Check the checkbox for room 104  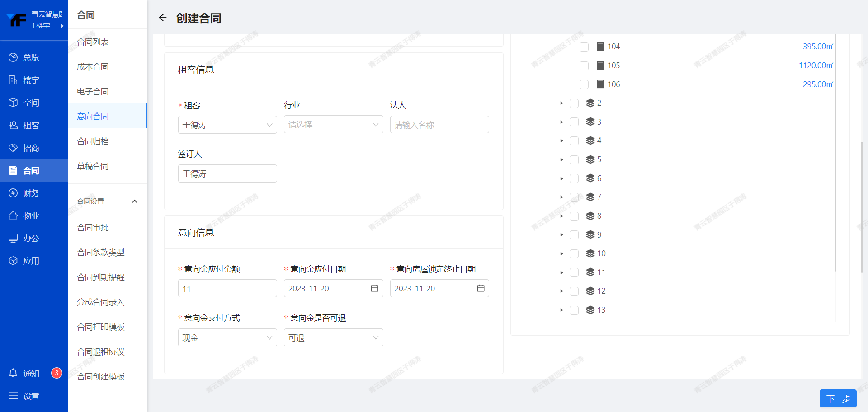click(584, 47)
